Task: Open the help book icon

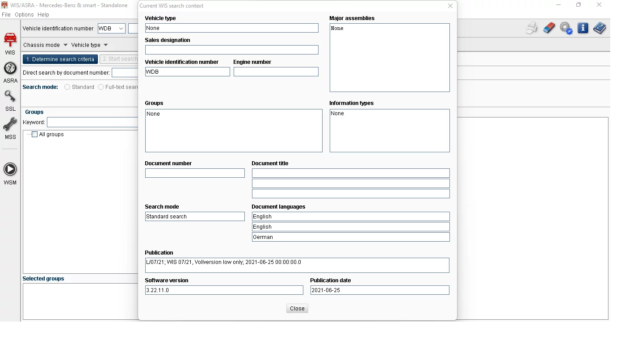Action: pos(600,28)
